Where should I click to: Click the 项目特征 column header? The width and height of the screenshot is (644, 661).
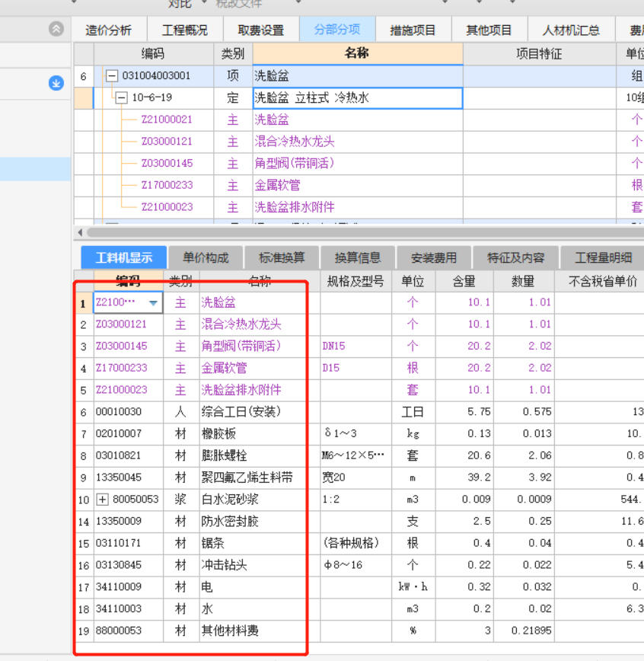pyautogui.click(x=539, y=53)
